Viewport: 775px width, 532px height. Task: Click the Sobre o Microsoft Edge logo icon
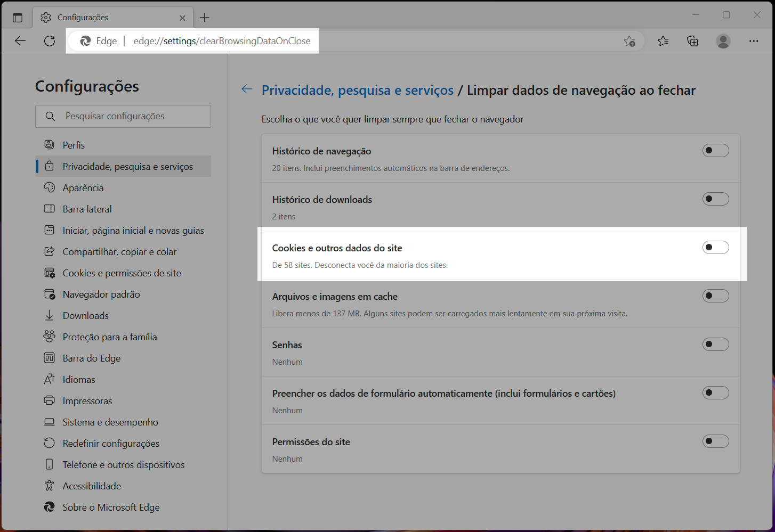(x=49, y=507)
